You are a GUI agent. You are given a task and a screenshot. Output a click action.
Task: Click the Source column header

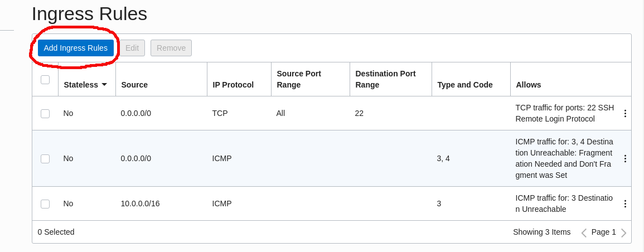coord(134,85)
